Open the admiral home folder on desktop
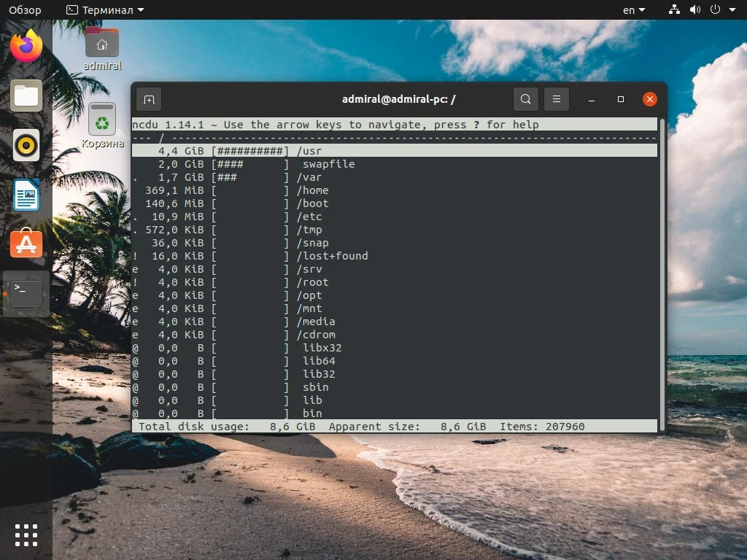Viewport: 747px width, 560px height. pyautogui.click(x=102, y=44)
